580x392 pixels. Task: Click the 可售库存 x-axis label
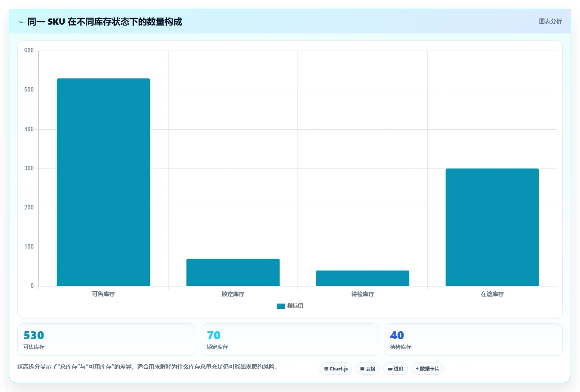pos(103,294)
